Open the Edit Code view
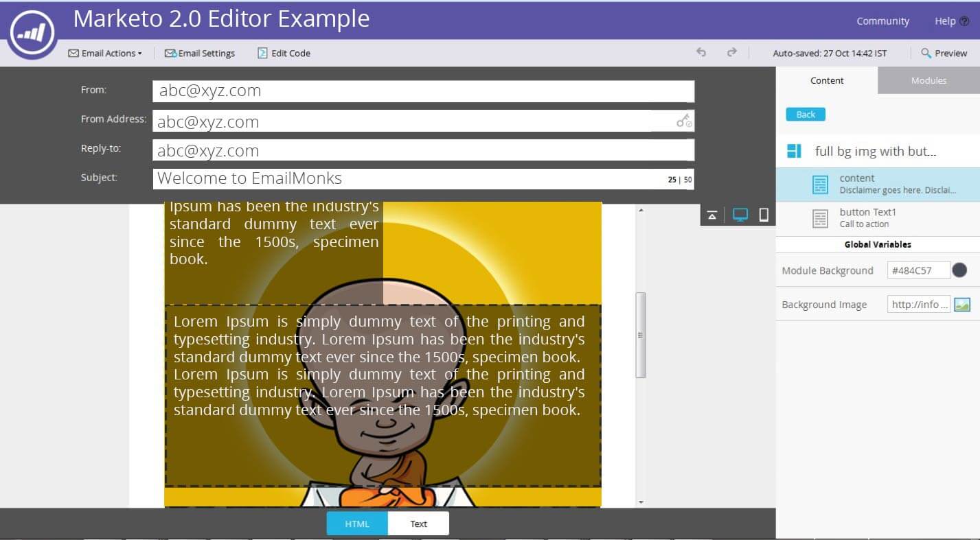980x540 pixels. [284, 53]
